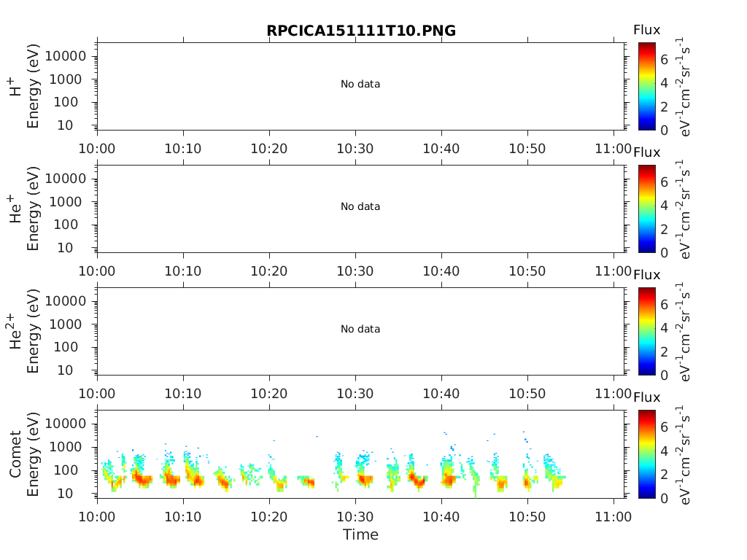Click the 'No data' label in the He2+ panel
The width and height of the screenshot is (747, 560).
point(360,329)
